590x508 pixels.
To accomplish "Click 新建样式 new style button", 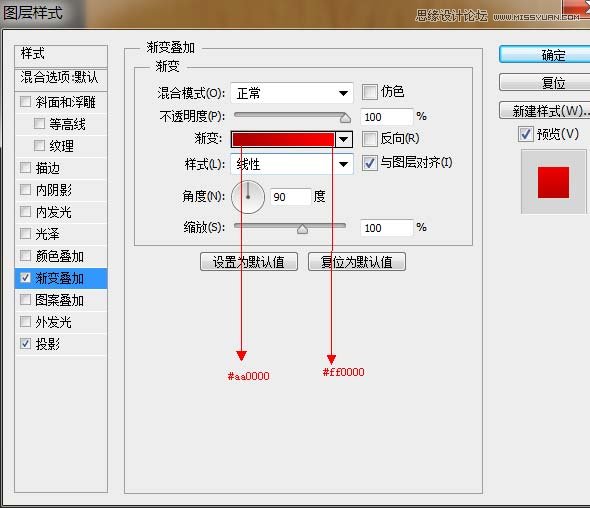I will [x=546, y=110].
